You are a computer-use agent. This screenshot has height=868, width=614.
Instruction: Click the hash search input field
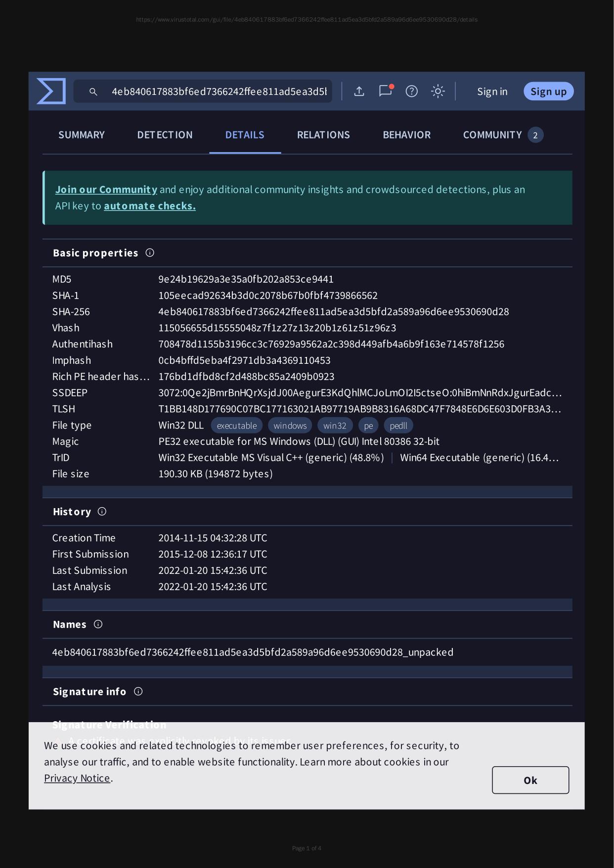click(219, 92)
